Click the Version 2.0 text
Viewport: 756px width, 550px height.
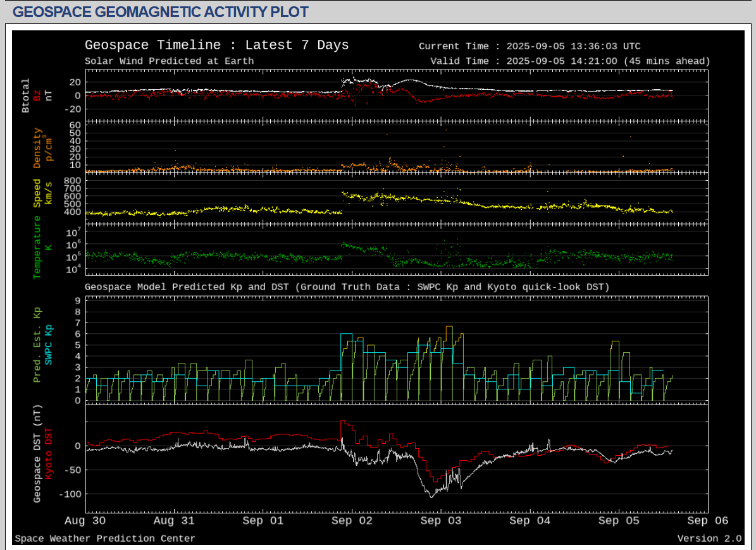709,538
